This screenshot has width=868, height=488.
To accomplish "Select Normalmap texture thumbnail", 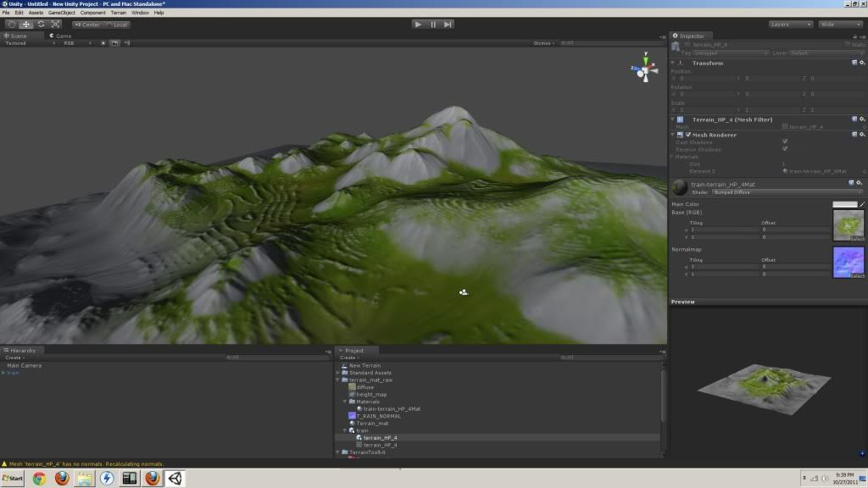I will pyautogui.click(x=849, y=263).
